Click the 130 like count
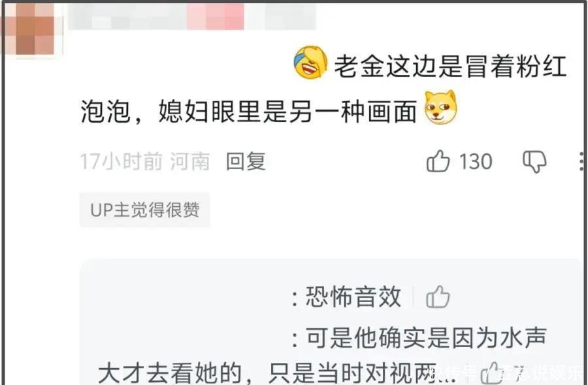 click(x=476, y=162)
